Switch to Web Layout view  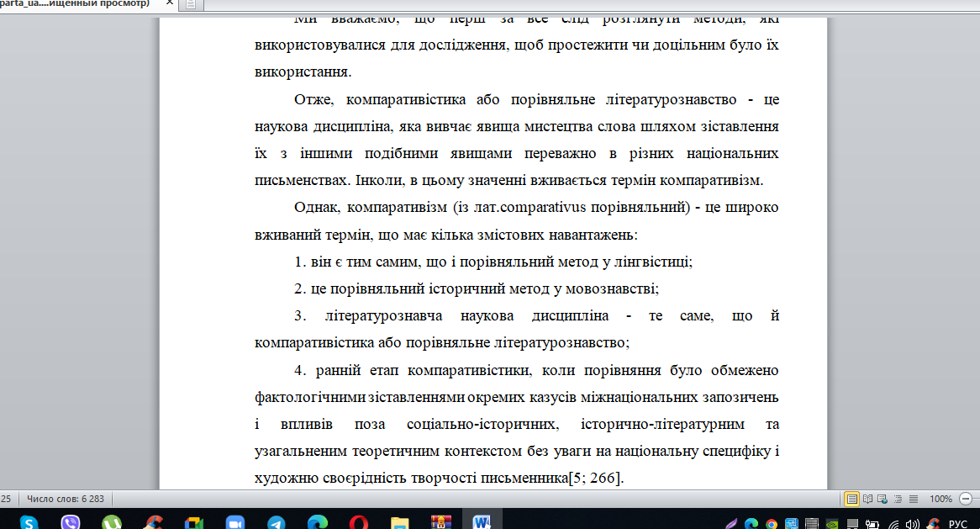pyautogui.click(x=883, y=499)
